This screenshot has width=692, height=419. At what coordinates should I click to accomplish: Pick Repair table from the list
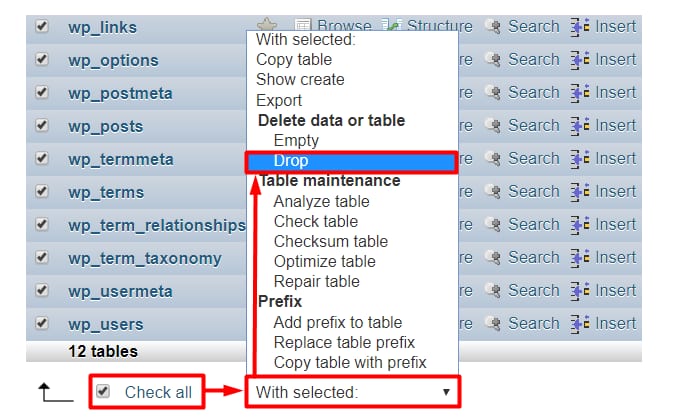click(x=316, y=281)
